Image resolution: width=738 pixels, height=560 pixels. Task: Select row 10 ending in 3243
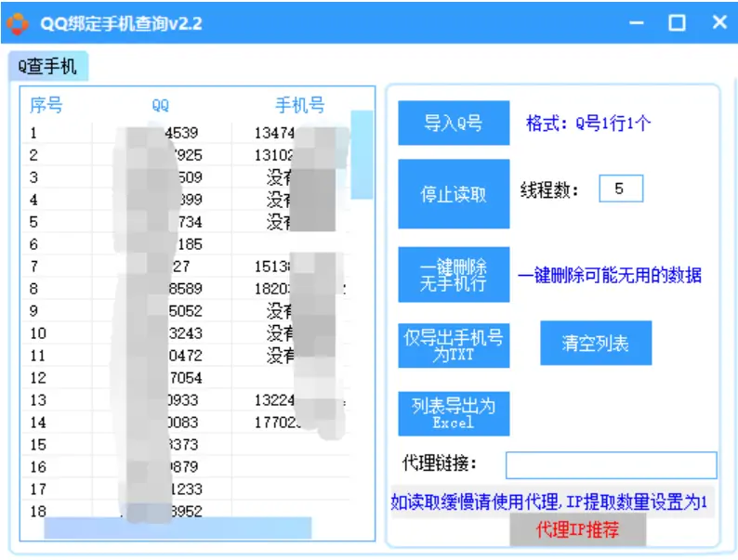[187, 332]
